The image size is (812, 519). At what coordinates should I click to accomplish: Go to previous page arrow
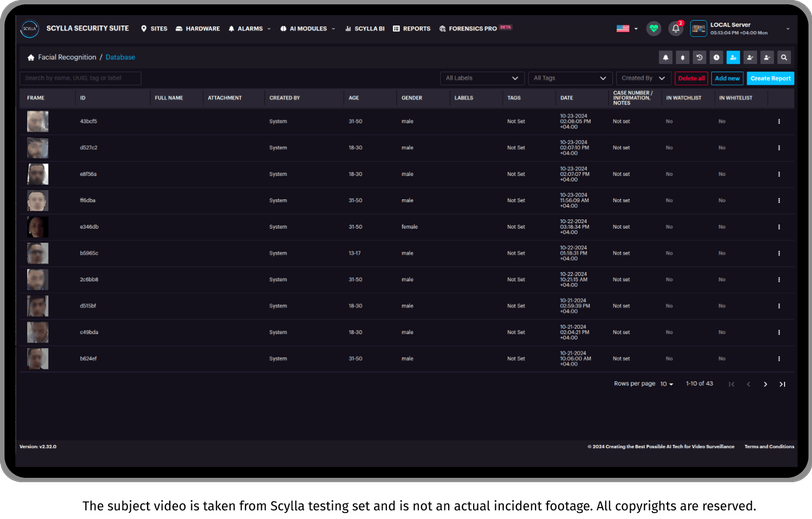[748, 384]
